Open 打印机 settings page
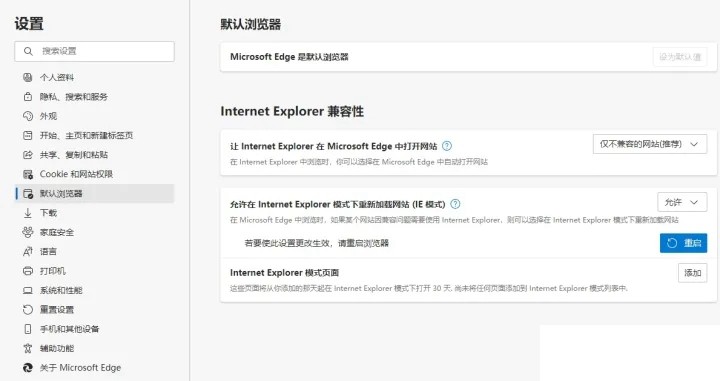Image resolution: width=720 pixels, height=381 pixels. (x=95, y=271)
